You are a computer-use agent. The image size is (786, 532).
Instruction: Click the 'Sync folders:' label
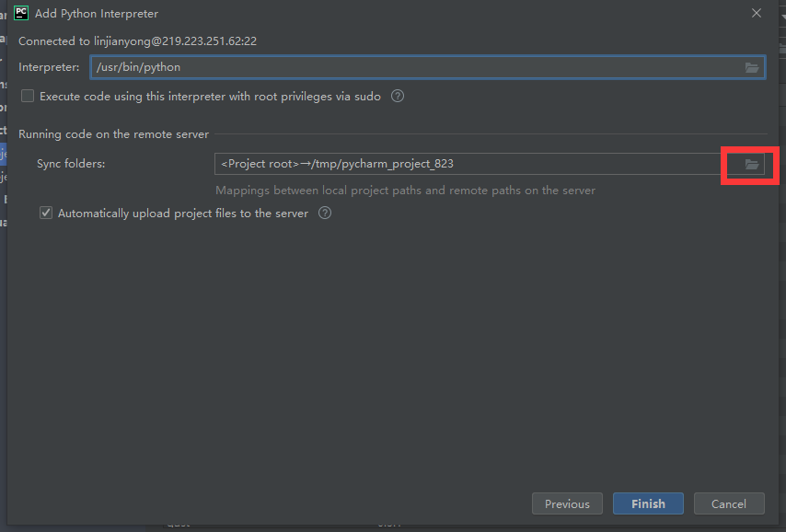[71, 164]
